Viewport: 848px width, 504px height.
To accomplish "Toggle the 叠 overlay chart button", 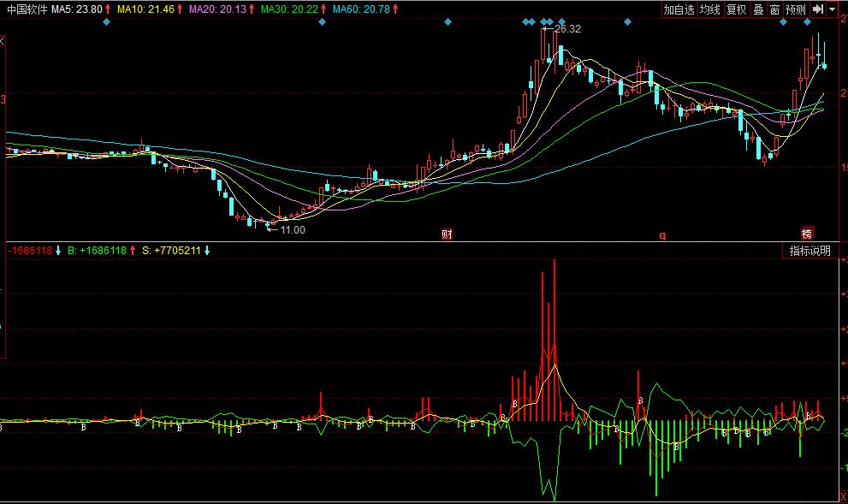I will [x=759, y=9].
